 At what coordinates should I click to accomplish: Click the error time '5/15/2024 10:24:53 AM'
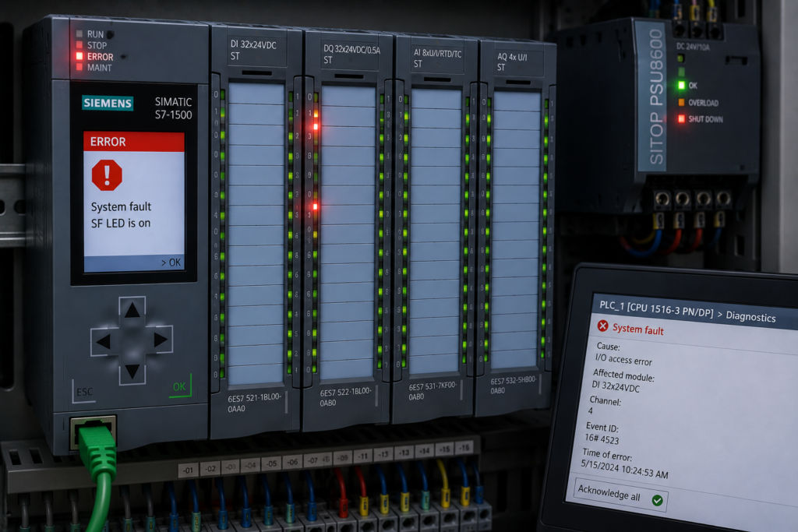click(624, 470)
